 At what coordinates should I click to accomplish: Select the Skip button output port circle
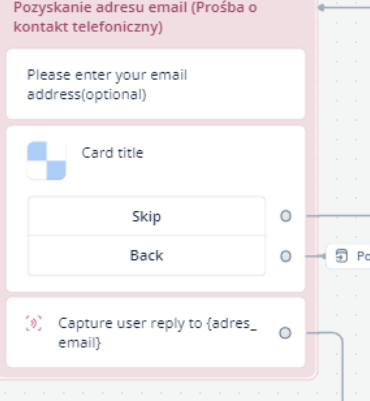(x=286, y=216)
